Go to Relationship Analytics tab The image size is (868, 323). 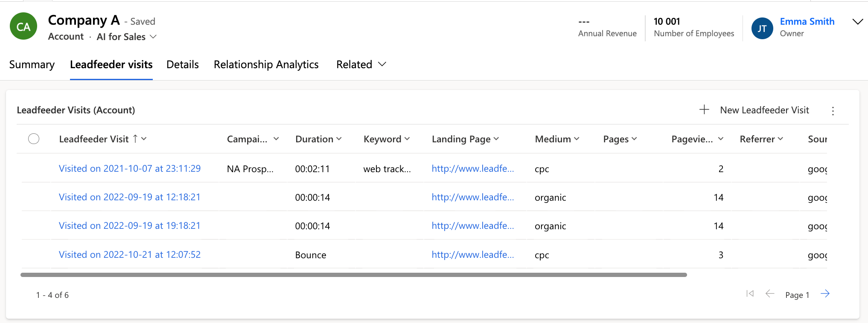point(266,64)
